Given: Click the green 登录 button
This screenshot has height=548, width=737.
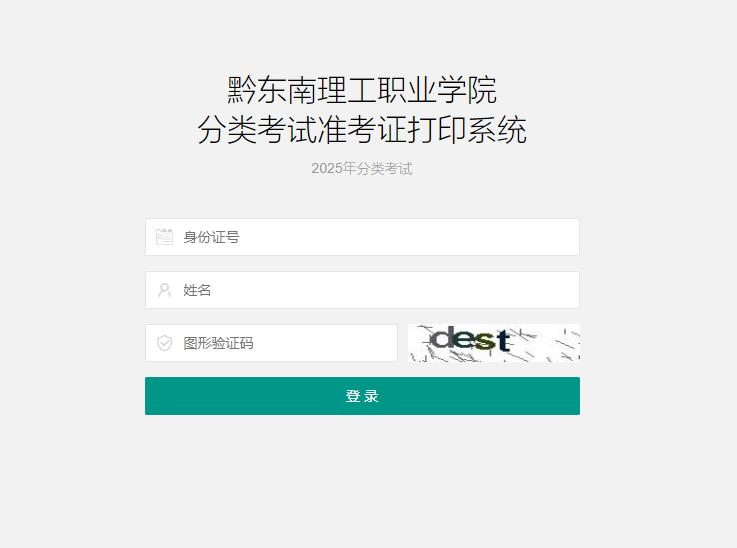Looking at the screenshot, I should point(362,396).
